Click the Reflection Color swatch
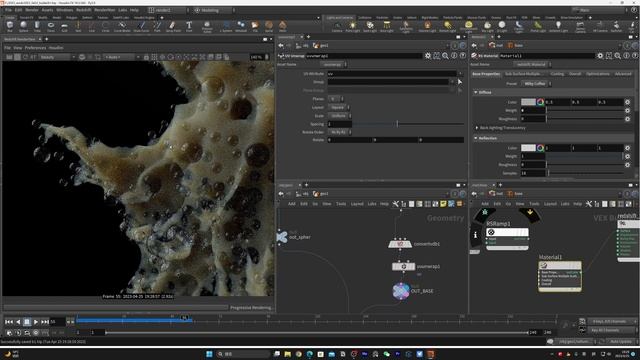 tap(528, 148)
